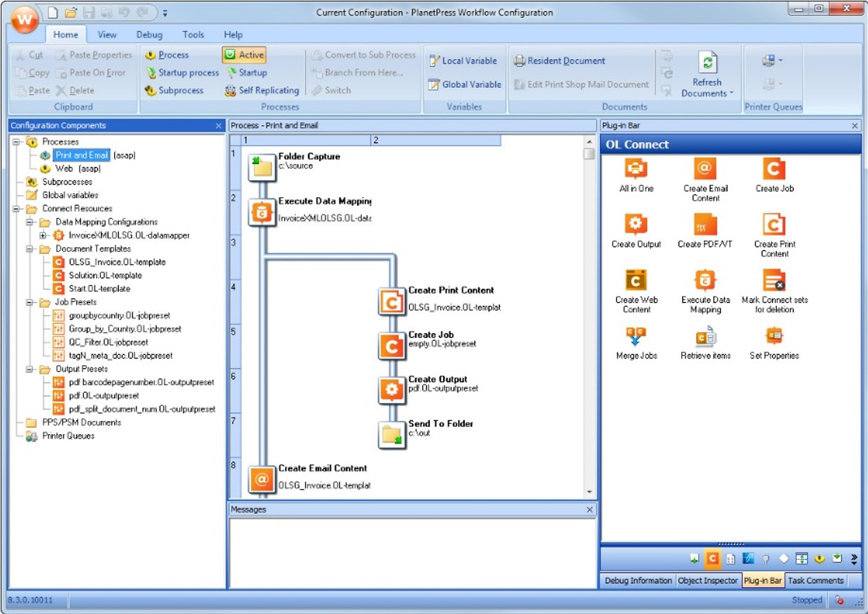Close the Messages panel
Image resolution: width=868 pixels, height=614 pixels.
(x=590, y=510)
